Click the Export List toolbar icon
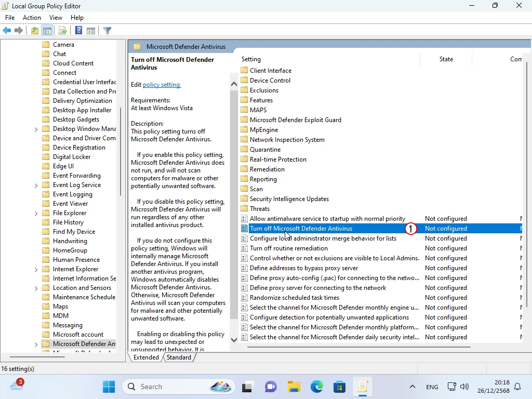The image size is (532, 399). 63,31
